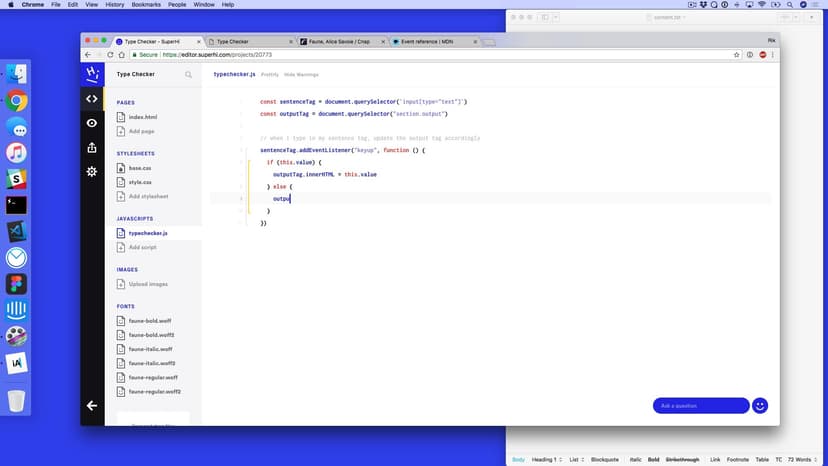Image resolution: width=828 pixels, height=466 pixels.
Task: Open the code editor view in sidebar
Action: pos(92,99)
